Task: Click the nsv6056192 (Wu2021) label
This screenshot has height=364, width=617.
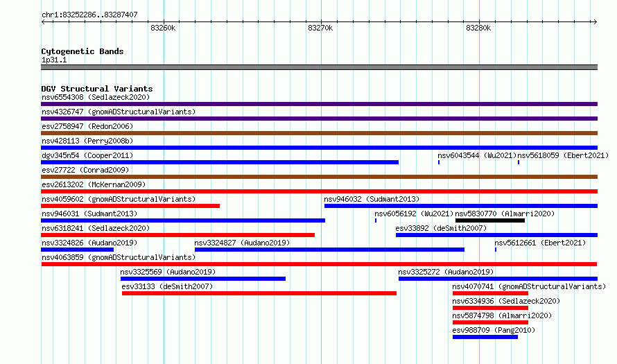Action: [x=414, y=214]
